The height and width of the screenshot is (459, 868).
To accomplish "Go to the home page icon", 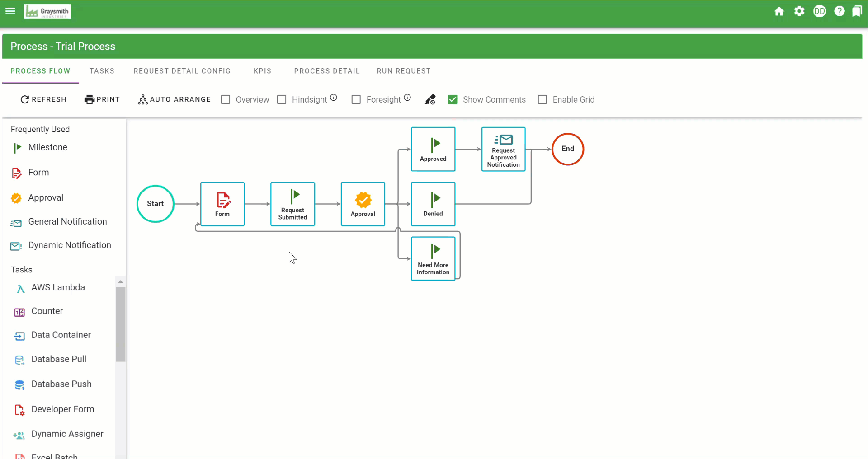I will [x=779, y=11].
